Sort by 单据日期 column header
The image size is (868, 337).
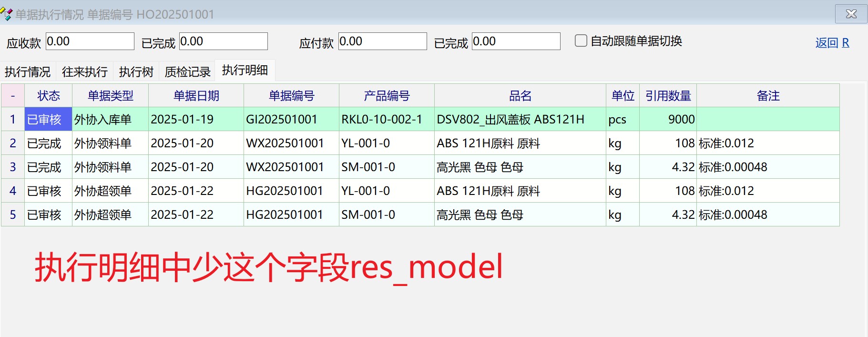[196, 96]
